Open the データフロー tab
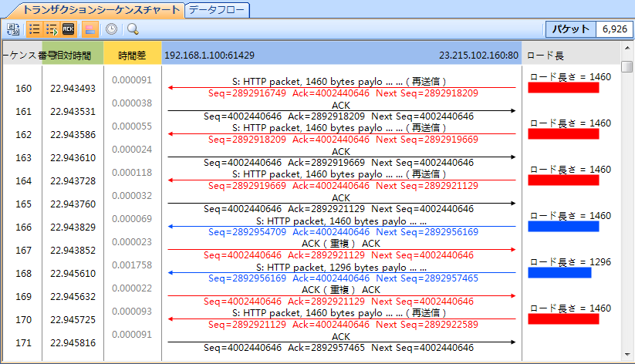The width and height of the screenshot is (635, 364). click(218, 10)
